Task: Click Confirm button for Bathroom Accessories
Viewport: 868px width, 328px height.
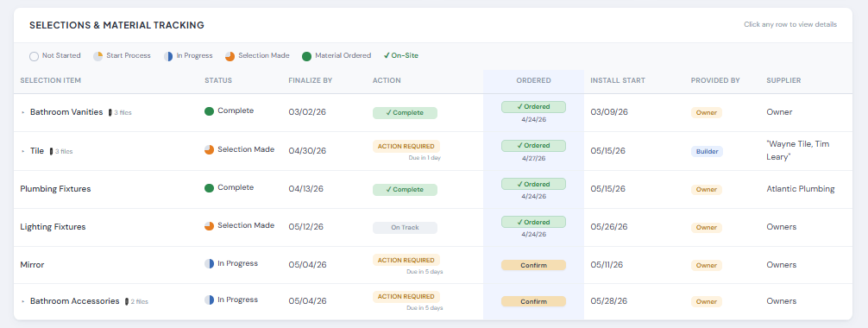Action: point(533,302)
